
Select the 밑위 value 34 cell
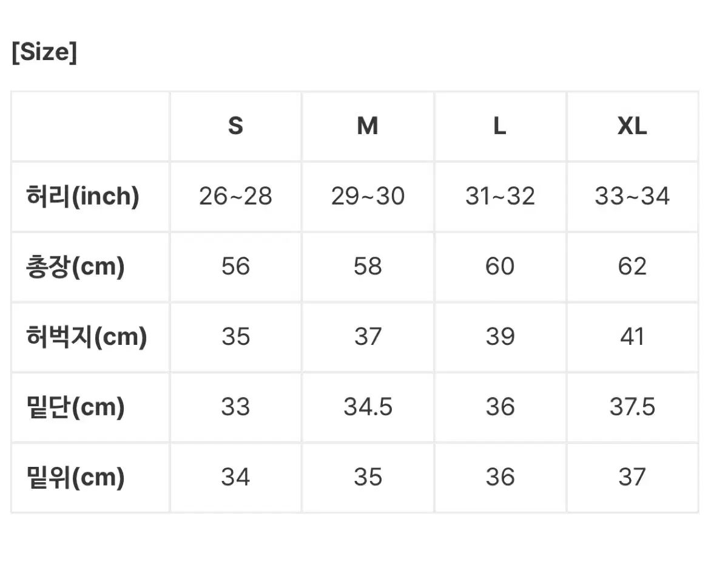click(x=235, y=477)
